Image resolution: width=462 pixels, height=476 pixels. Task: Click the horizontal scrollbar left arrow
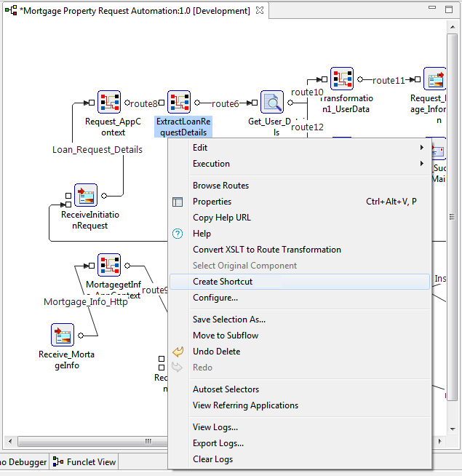[x=10, y=441]
